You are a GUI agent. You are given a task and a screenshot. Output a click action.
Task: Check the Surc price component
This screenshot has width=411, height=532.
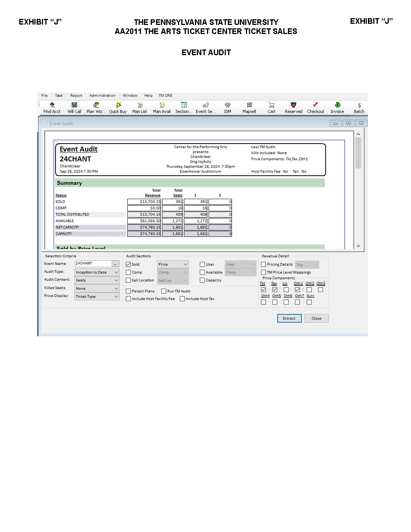(309, 302)
